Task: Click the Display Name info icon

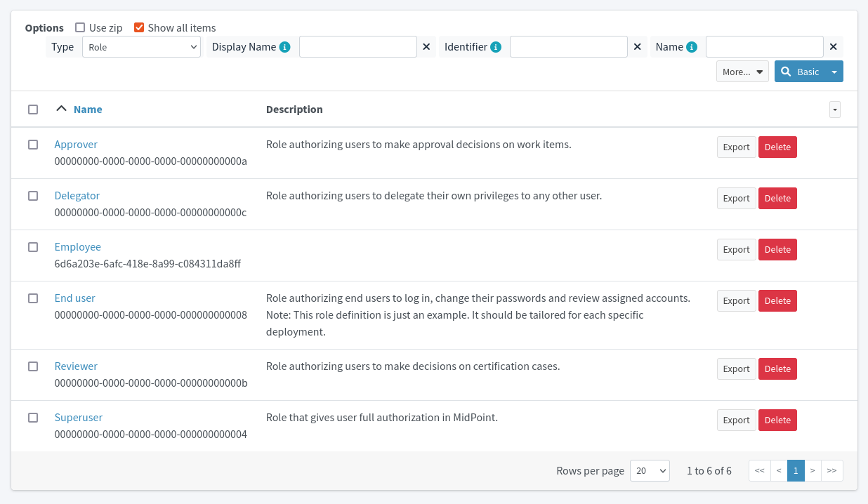Action: 284,46
